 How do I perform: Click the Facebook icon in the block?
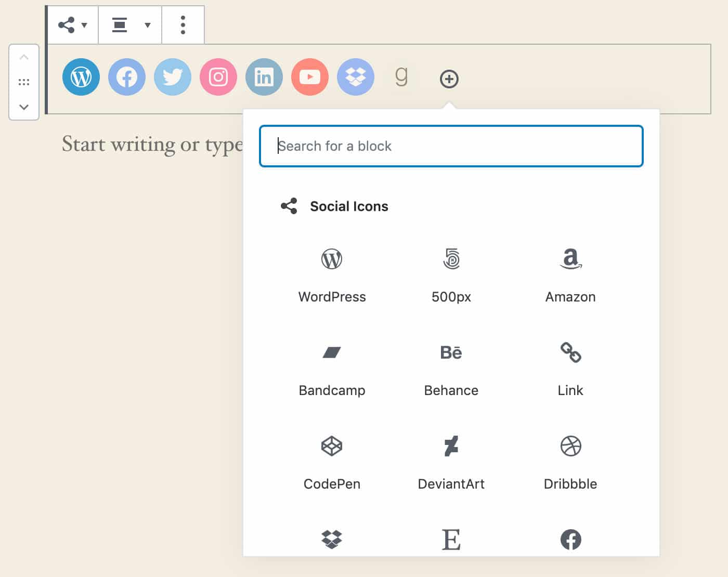pyautogui.click(x=126, y=77)
